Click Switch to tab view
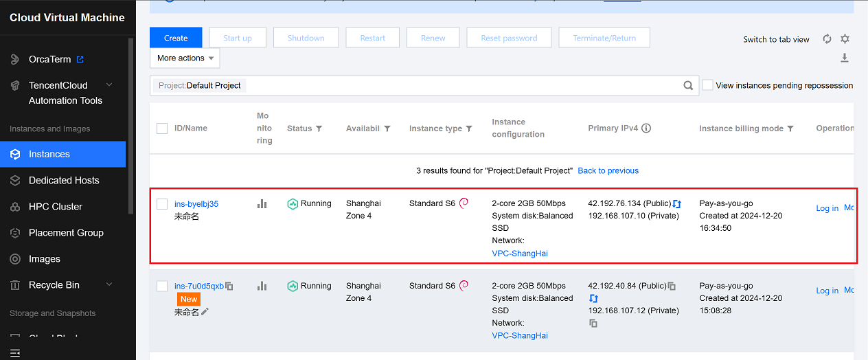Image resolution: width=868 pixels, height=360 pixels. (776, 40)
